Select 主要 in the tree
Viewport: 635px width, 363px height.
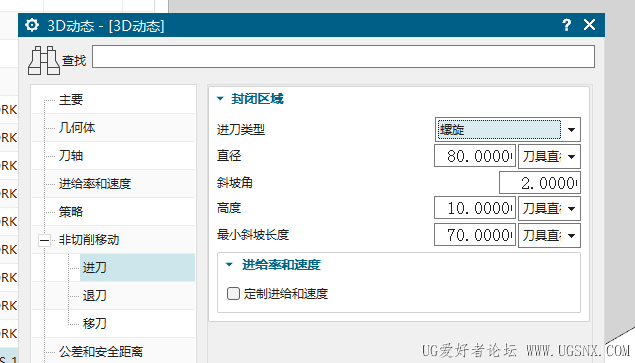point(71,100)
